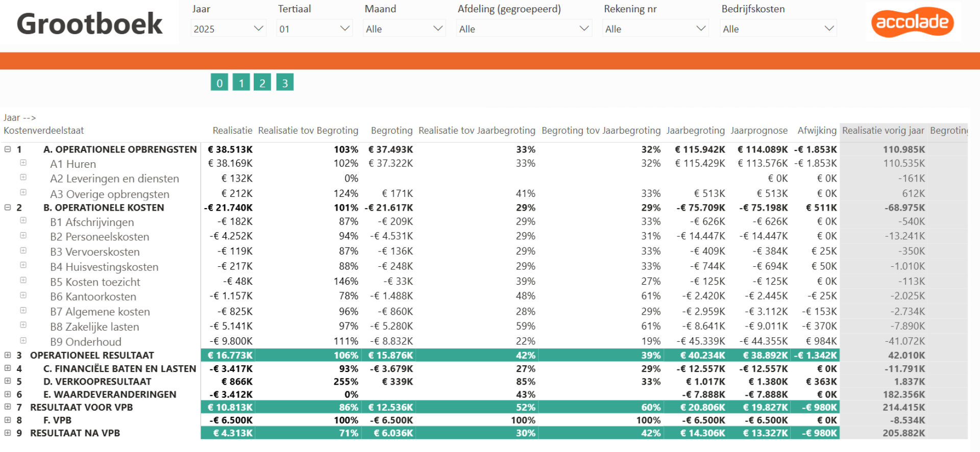Select D. VERKOOPRESULTAAT row label

point(97,382)
